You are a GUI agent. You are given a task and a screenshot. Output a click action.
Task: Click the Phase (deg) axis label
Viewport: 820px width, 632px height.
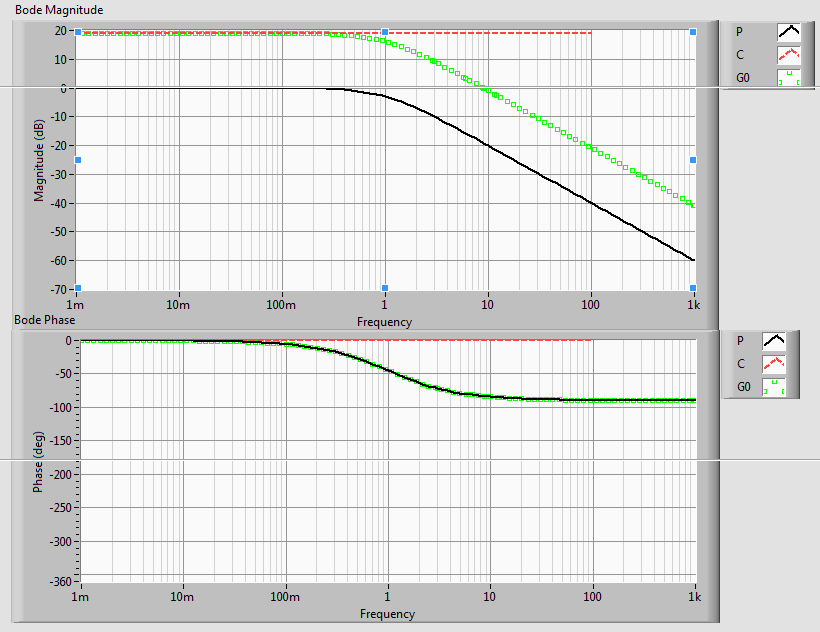[x=38, y=462]
